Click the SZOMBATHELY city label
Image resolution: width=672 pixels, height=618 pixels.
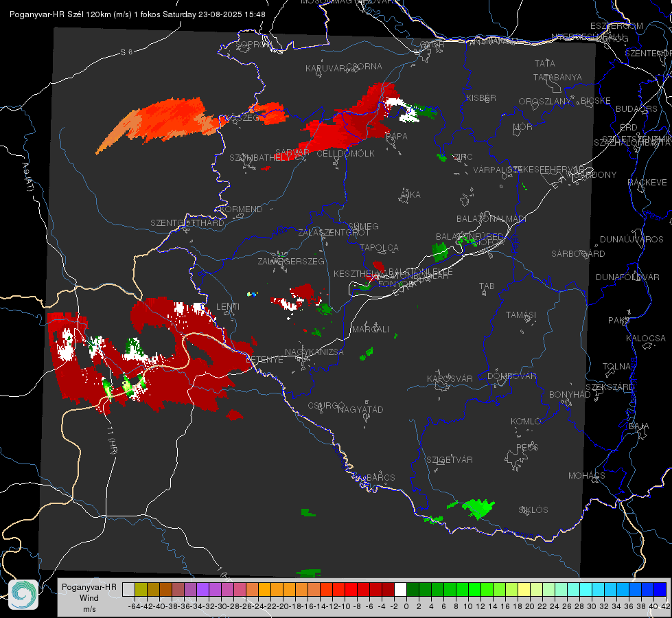pyautogui.click(x=260, y=157)
